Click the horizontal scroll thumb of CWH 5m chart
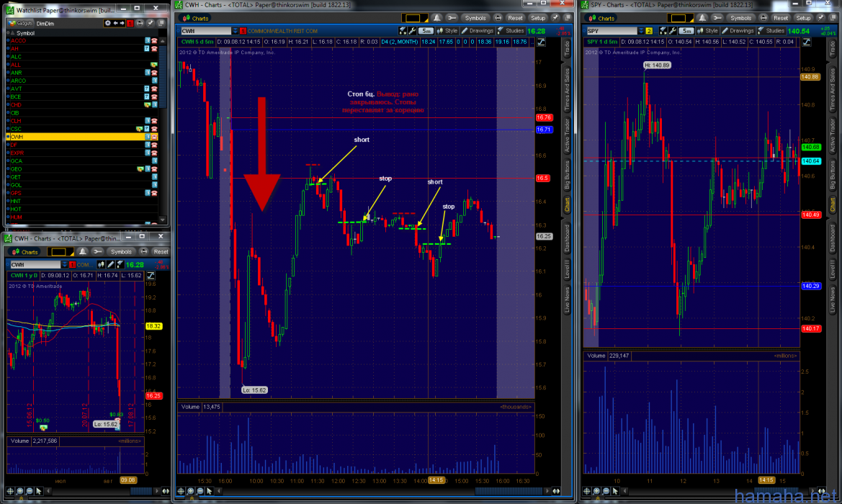This screenshot has width=842, height=504. [x=508, y=491]
